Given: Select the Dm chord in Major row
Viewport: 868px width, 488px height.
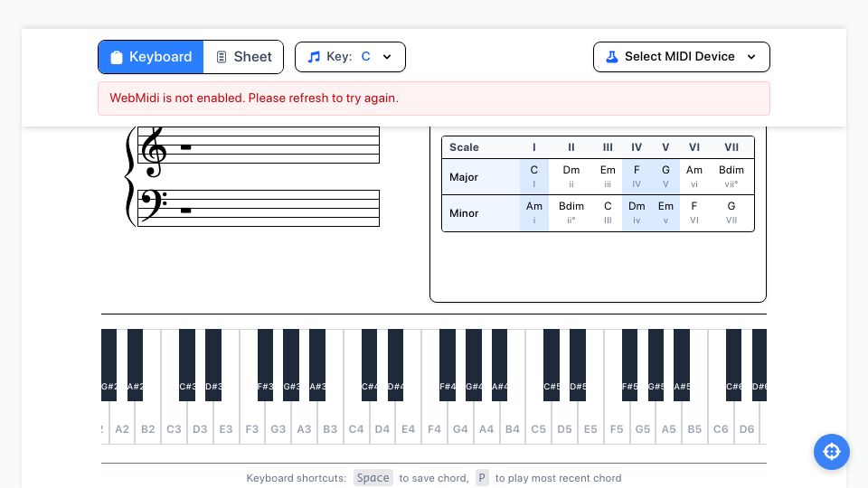Looking at the screenshot, I should tap(571, 176).
